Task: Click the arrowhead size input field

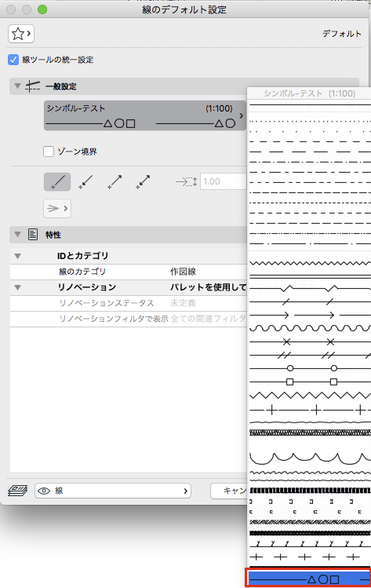Action: click(x=224, y=181)
